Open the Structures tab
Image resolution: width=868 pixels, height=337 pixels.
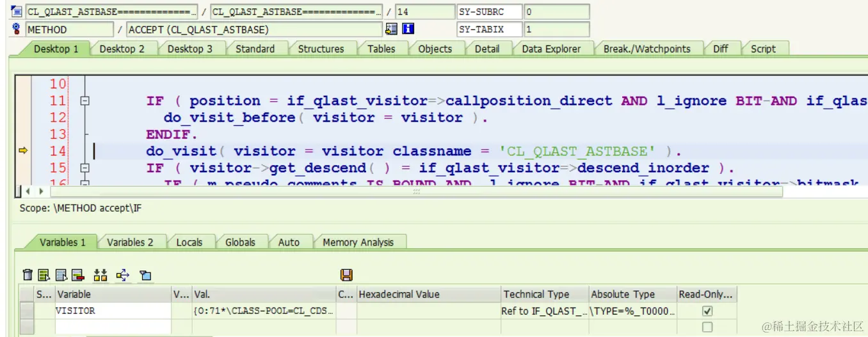point(321,49)
